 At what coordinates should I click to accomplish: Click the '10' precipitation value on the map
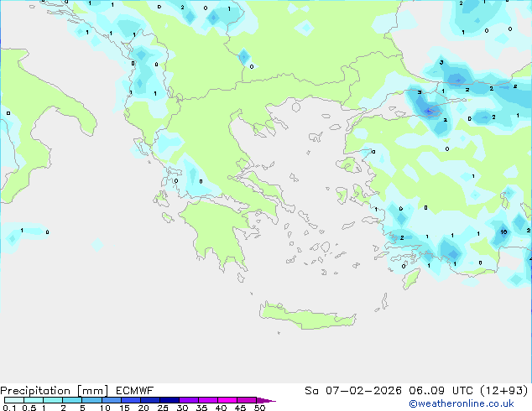(503, 232)
